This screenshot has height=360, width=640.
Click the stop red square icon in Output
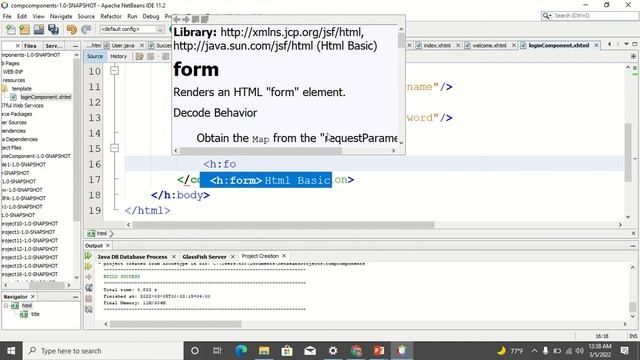pyautogui.click(x=89, y=299)
